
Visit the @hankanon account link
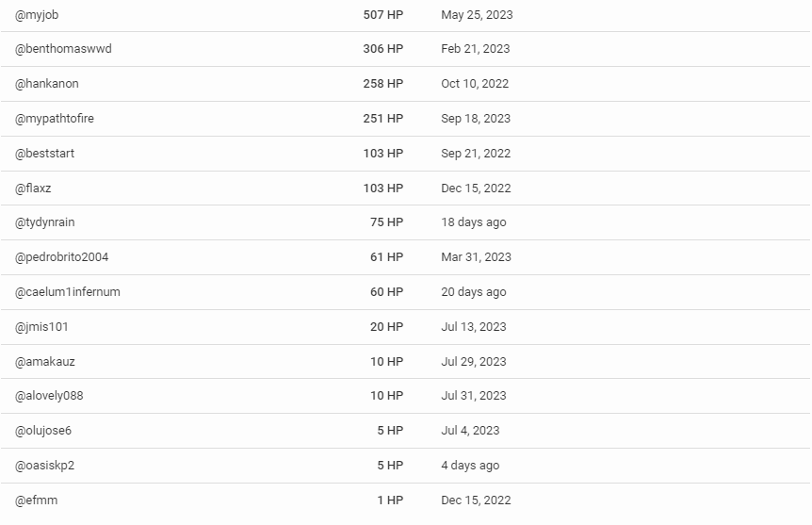(46, 84)
